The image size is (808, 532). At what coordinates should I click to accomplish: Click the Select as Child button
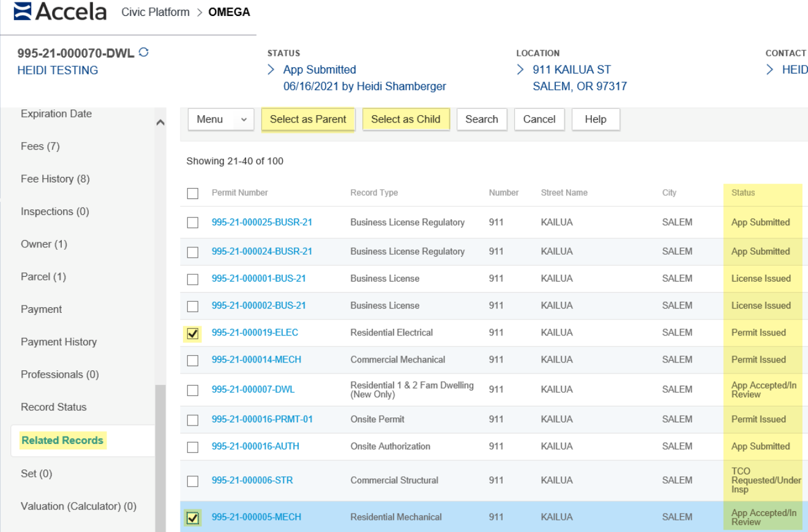405,119
